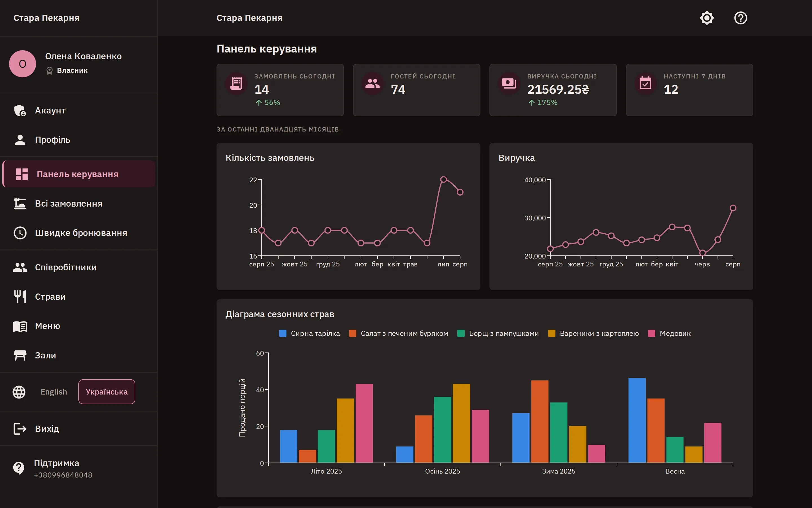The height and width of the screenshot is (508, 812).
Task: Click the last data point on the Виручка chart
Action: pos(733,208)
